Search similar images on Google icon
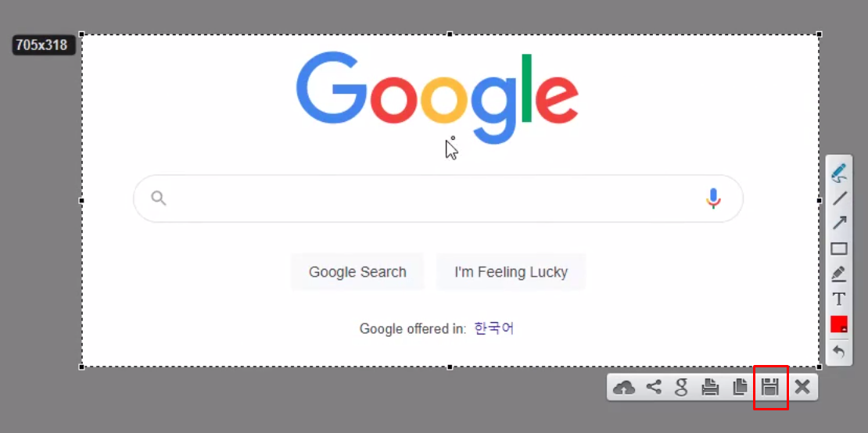The height and width of the screenshot is (433, 868). point(681,387)
